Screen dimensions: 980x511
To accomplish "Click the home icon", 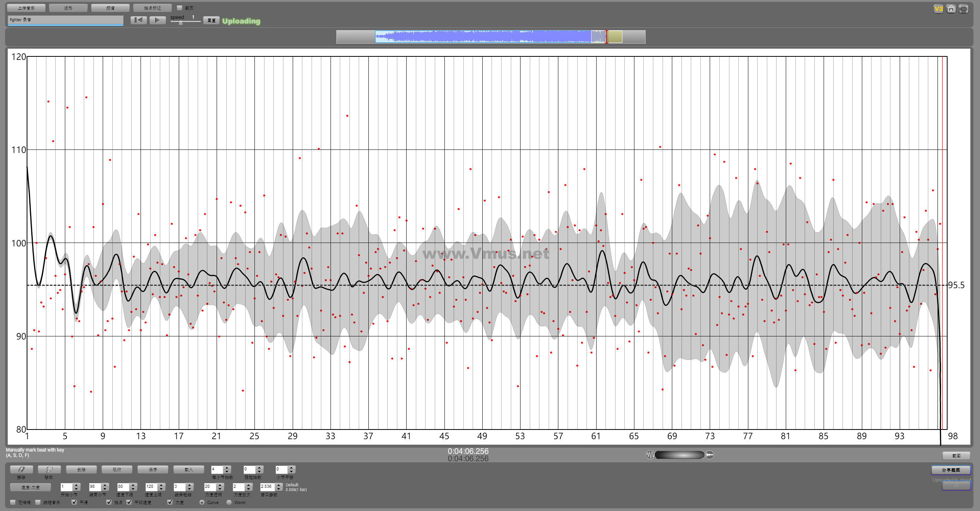I will 951,8.
